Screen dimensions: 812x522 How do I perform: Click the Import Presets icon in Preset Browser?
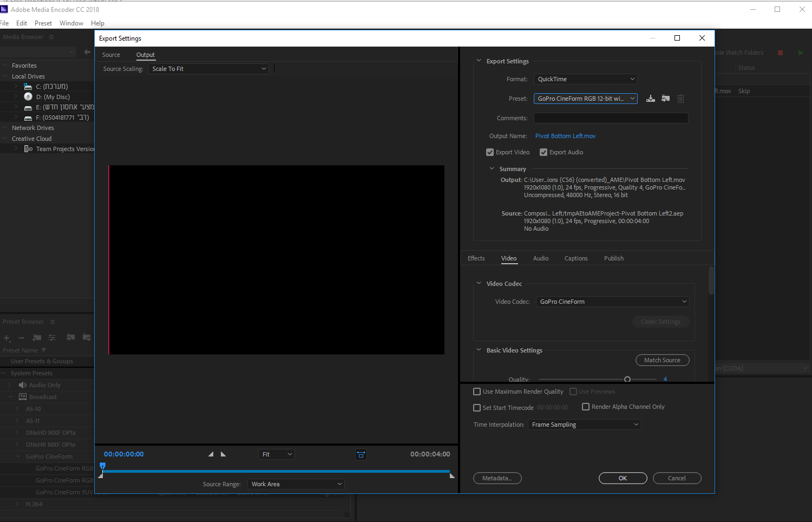70,337
